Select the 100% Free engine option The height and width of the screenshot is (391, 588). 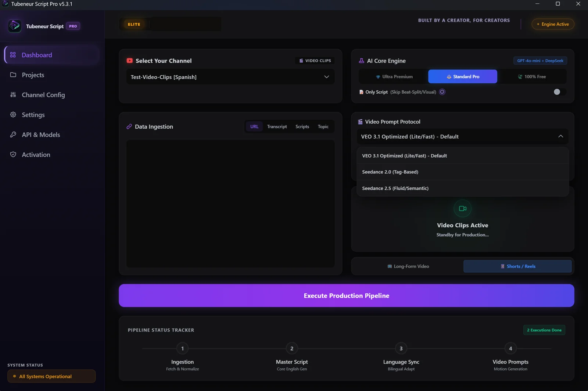click(532, 76)
